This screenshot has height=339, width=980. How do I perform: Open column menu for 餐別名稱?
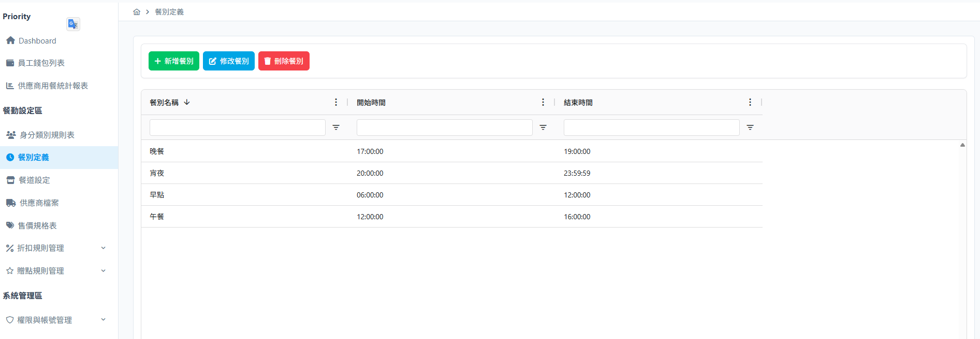click(336, 102)
